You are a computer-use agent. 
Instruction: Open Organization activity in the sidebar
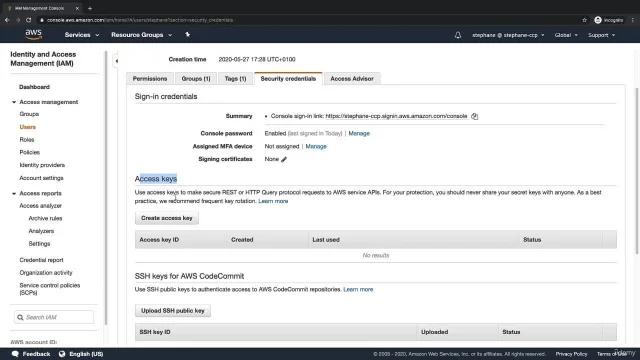(46, 273)
